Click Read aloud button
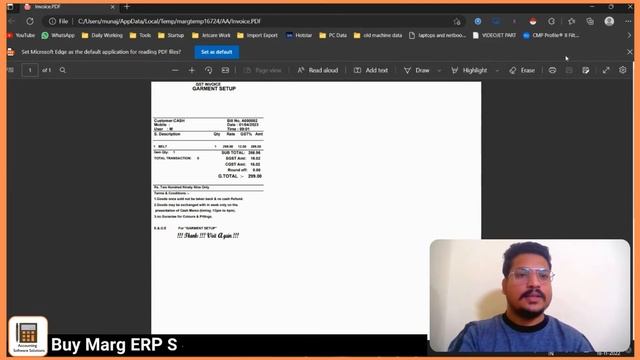The height and width of the screenshot is (360, 640). coord(318,70)
